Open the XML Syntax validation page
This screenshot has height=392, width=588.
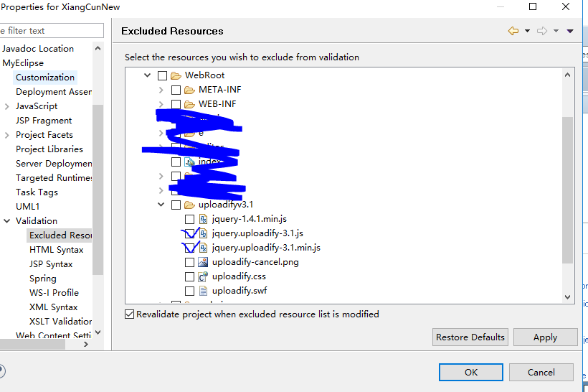[54, 307]
